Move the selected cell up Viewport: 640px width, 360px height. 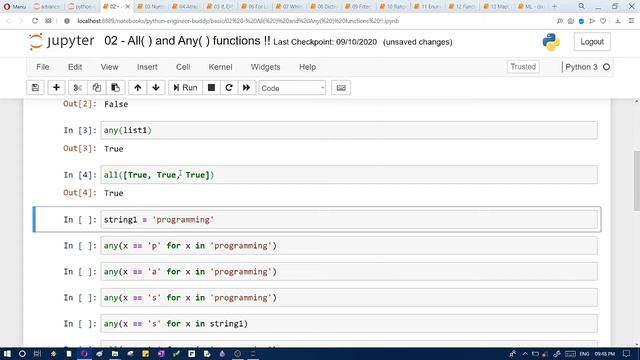coord(138,88)
